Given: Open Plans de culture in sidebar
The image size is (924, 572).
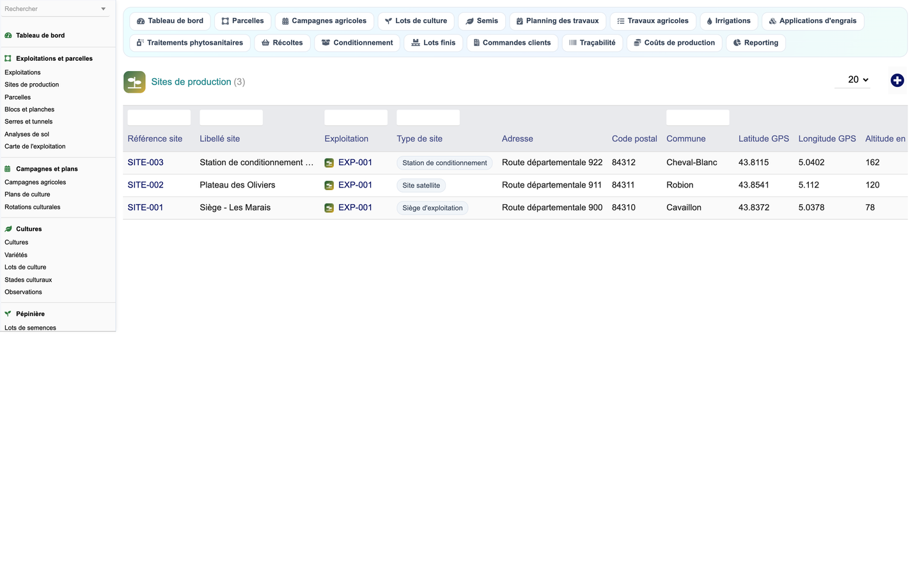Looking at the screenshot, I should click(x=27, y=195).
